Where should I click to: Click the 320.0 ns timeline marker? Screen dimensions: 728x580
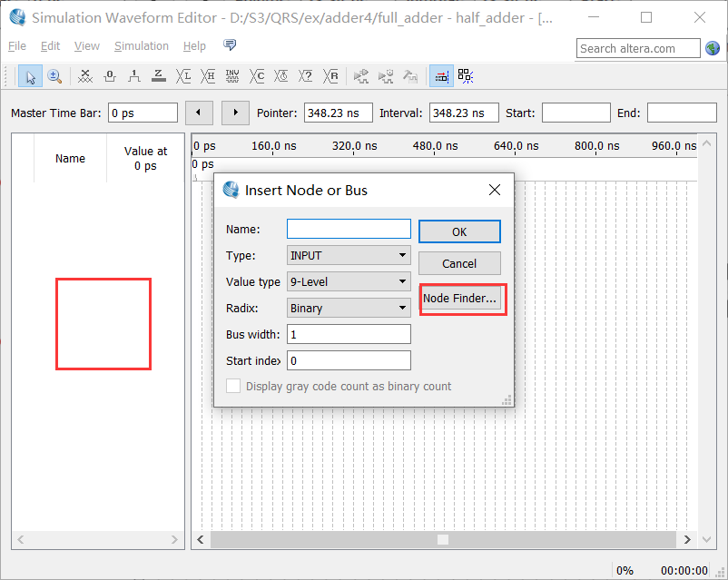[354, 146]
